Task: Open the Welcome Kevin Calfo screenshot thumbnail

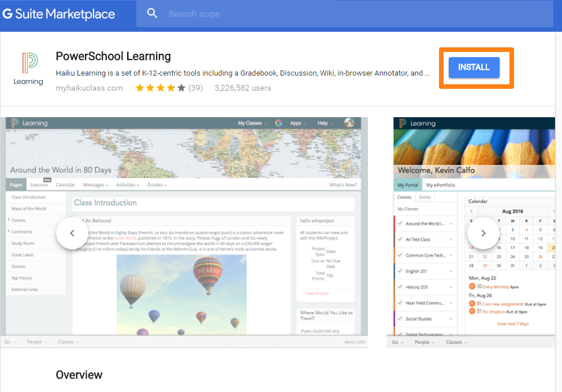Action: pos(471,232)
